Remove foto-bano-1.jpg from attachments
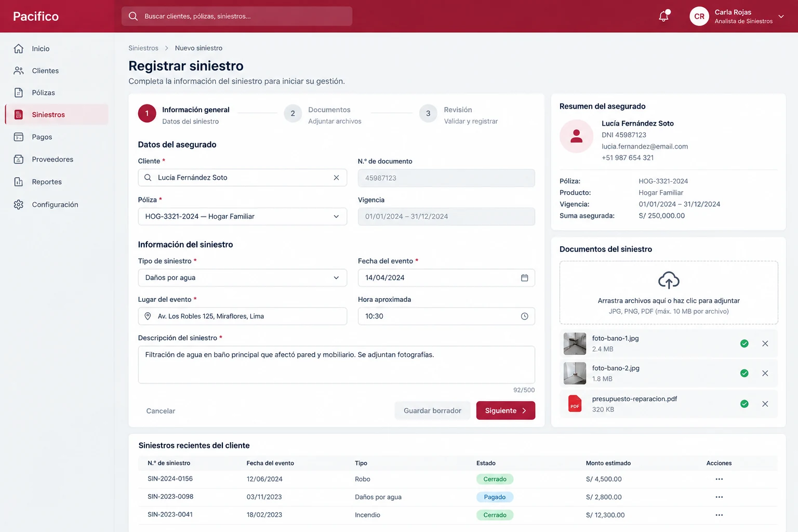This screenshot has height=532, width=798. [765, 343]
